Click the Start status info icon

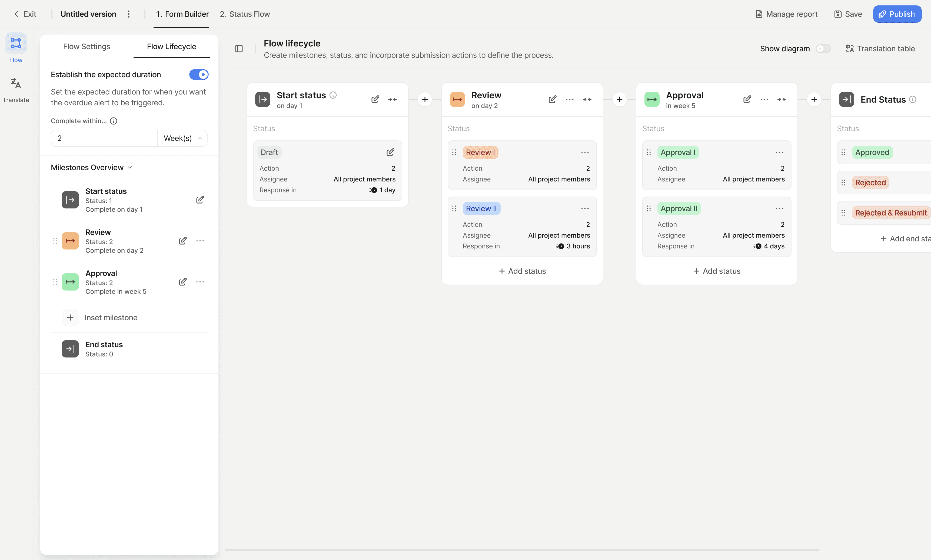[333, 95]
